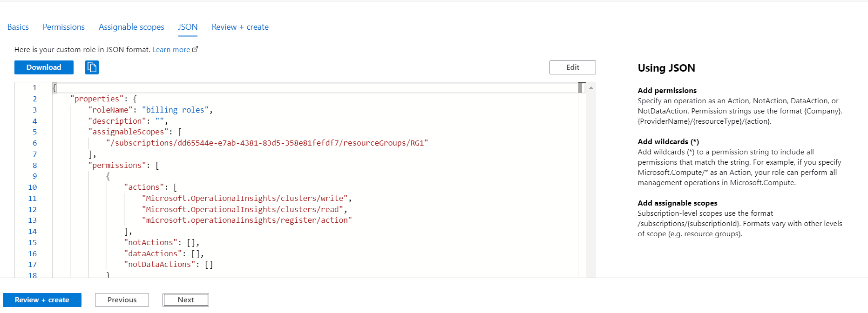Click the subscription scope path on line 6
This screenshot has height=313, width=868.
coord(267,143)
